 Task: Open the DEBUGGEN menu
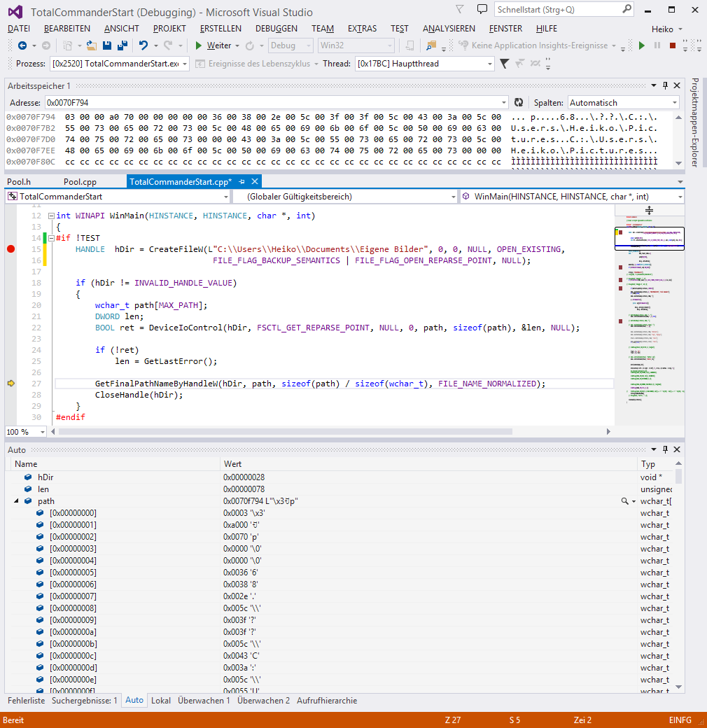(x=276, y=29)
